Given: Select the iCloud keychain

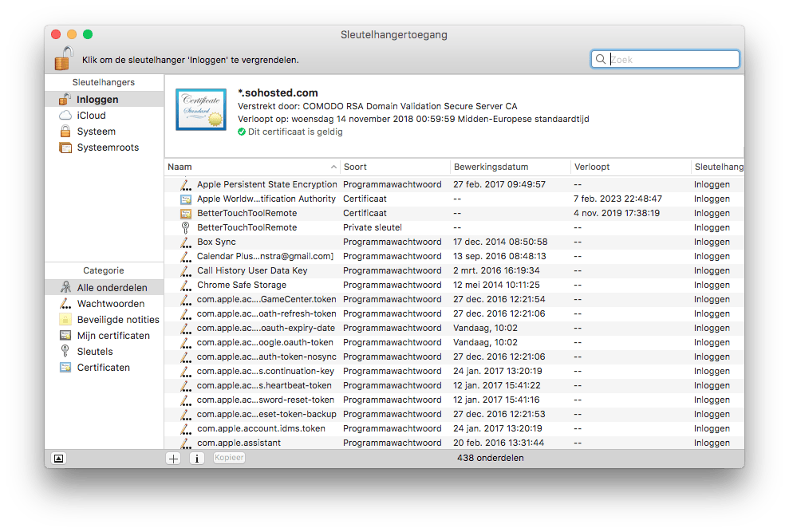Looking at the screenshot, I should 105,116.
